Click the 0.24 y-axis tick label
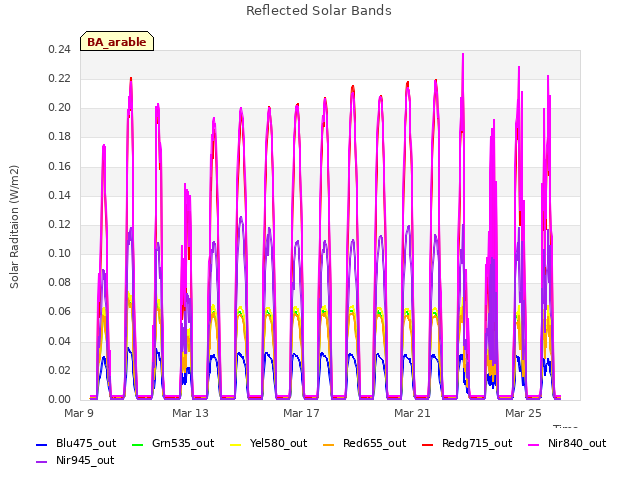Viewport: 640px width, 480px height. tap(60, 50)
